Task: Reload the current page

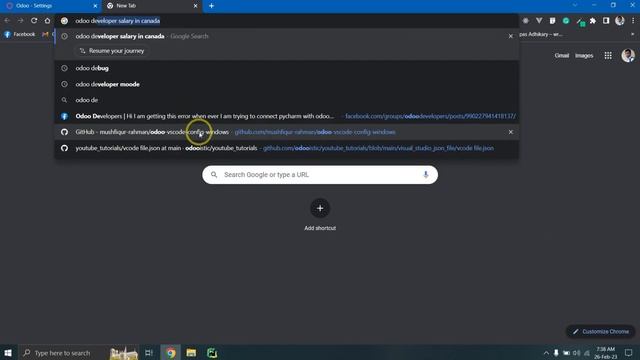Action: [34, 20]
